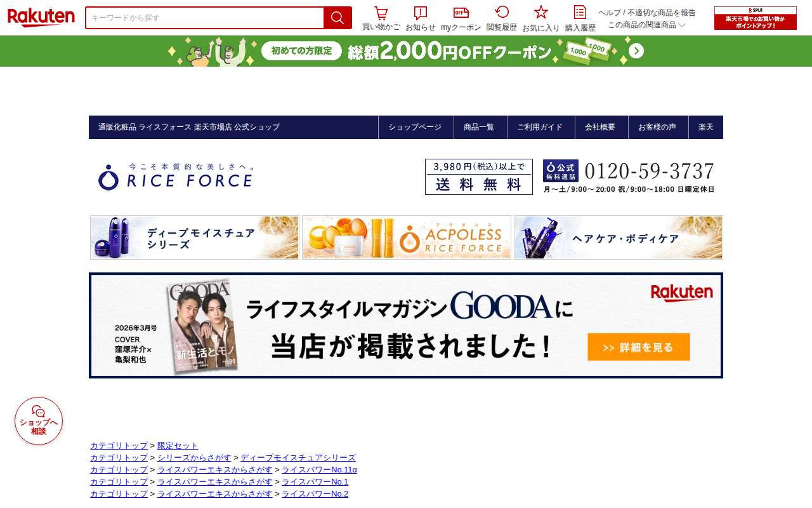
Task: Open ヘアケア・ボディケア banner
Action: [619, 237]
